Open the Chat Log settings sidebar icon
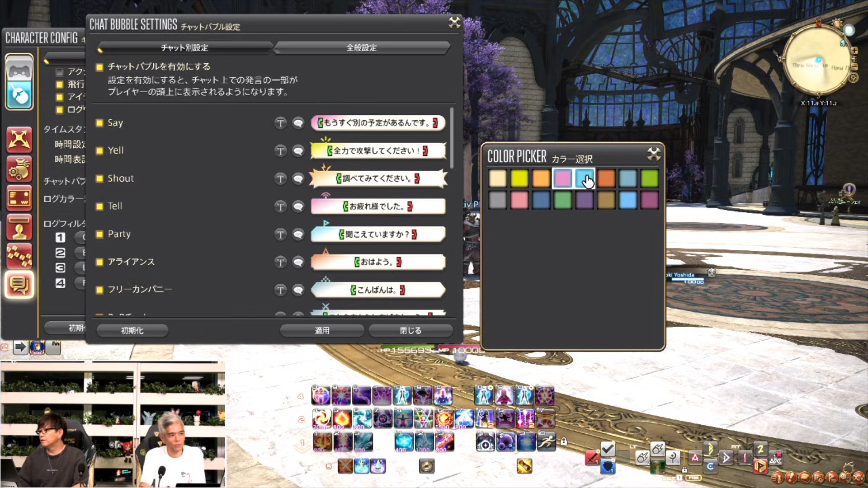The height and width of the screenshot is (488, 868). [x=19, y=285]
